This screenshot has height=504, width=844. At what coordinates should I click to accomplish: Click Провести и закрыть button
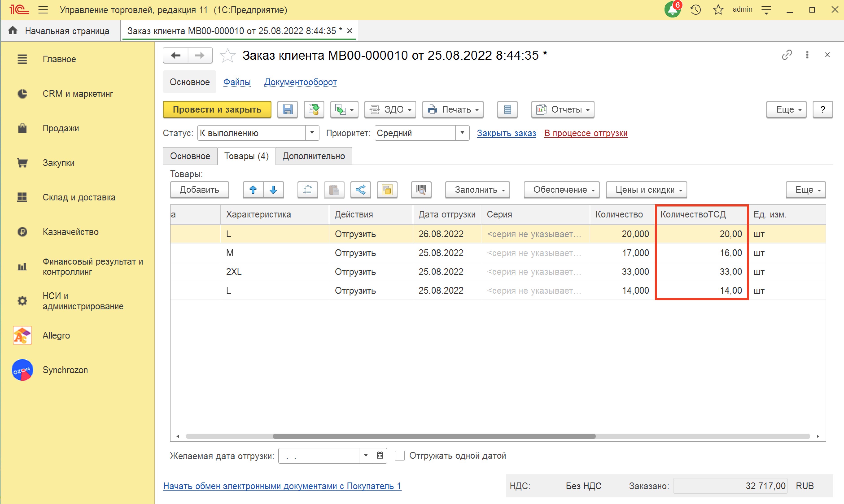[x=217, y=110]
